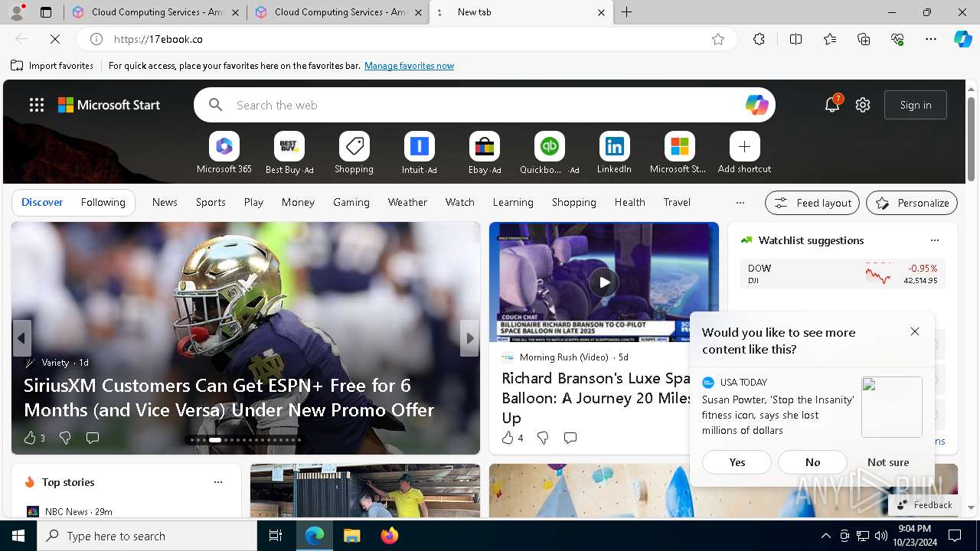Click the Copilot icon in search box
Image resolution: width=980 pixels, height=551 pixels.
tap(756, 105)
